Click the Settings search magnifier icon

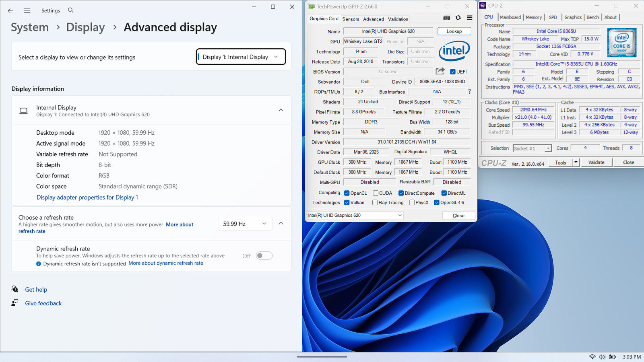[71, 10]
